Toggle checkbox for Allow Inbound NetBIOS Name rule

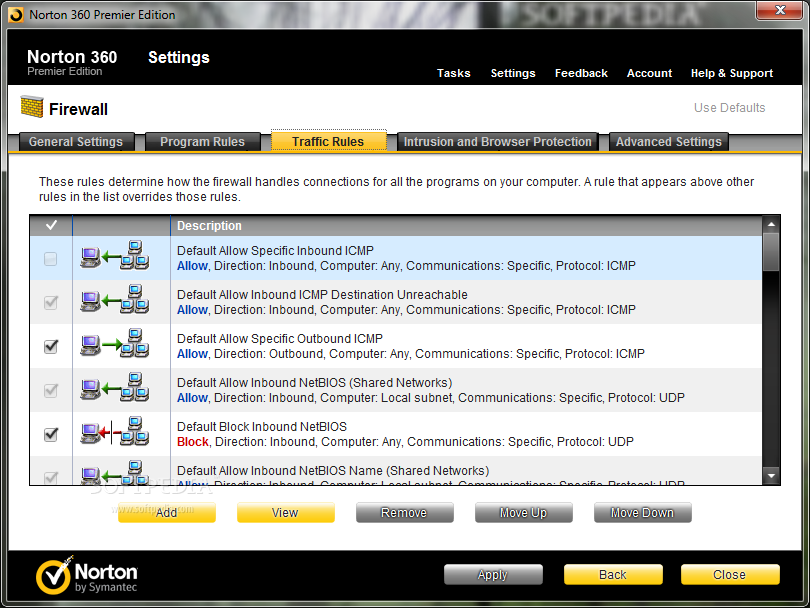(51, 478)
